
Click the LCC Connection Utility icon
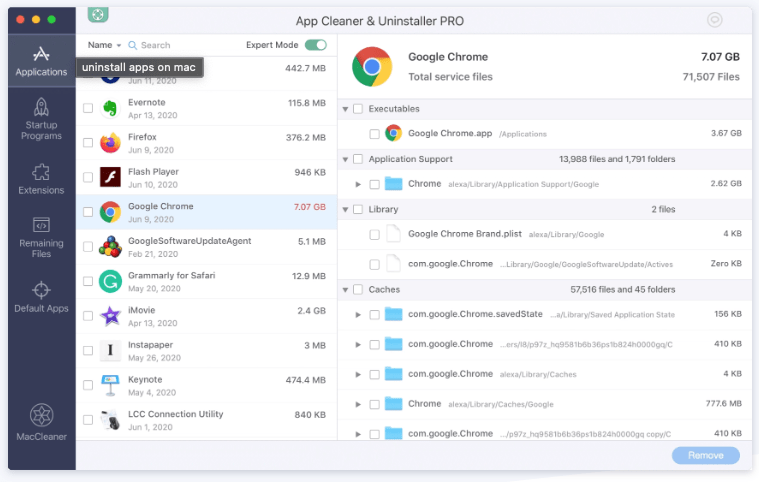coord(110,420)
